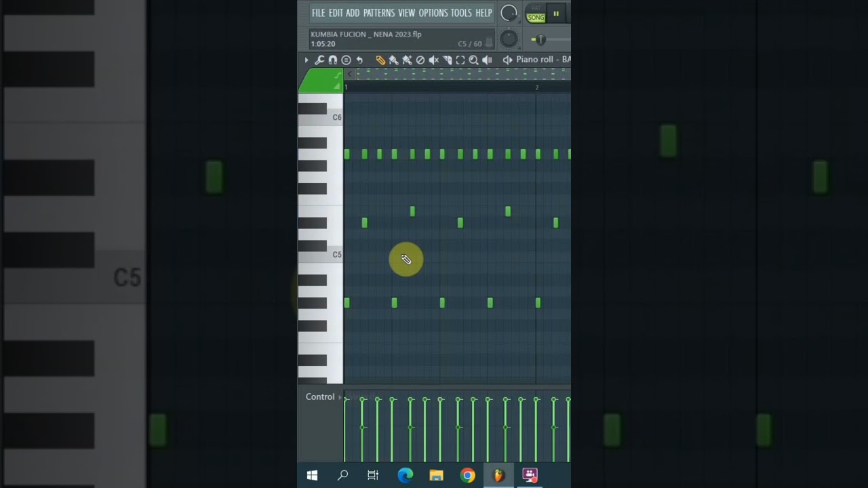The width and height of the screenshot is (868, 488).
Task: Open the EDIT menu
Action: pos(336,13)
